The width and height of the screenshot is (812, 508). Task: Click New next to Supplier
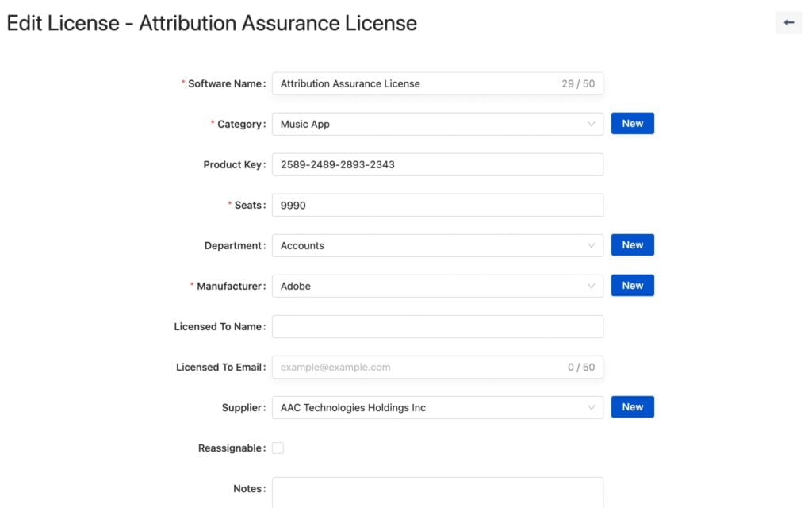[x=632, y=406]
